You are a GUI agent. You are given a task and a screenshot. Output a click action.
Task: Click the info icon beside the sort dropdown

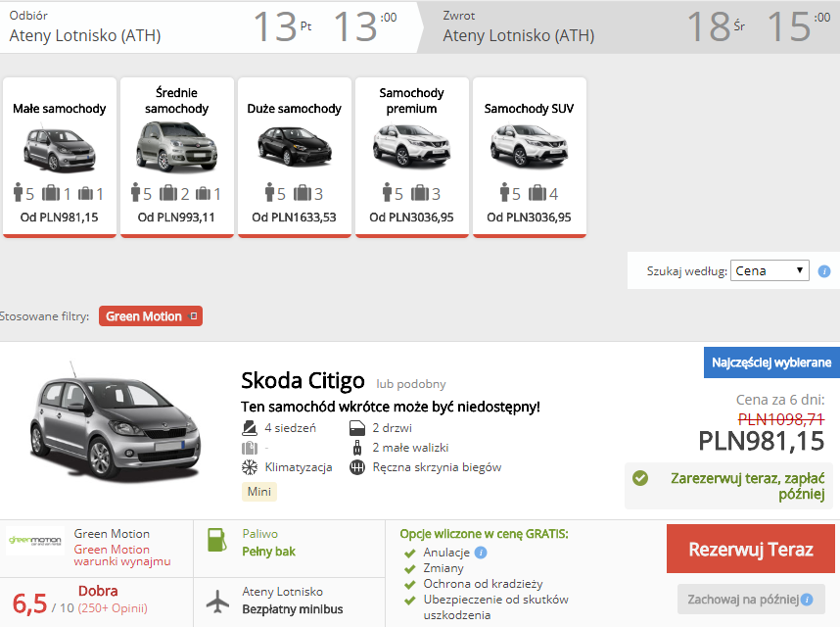[x=824, y=271]
